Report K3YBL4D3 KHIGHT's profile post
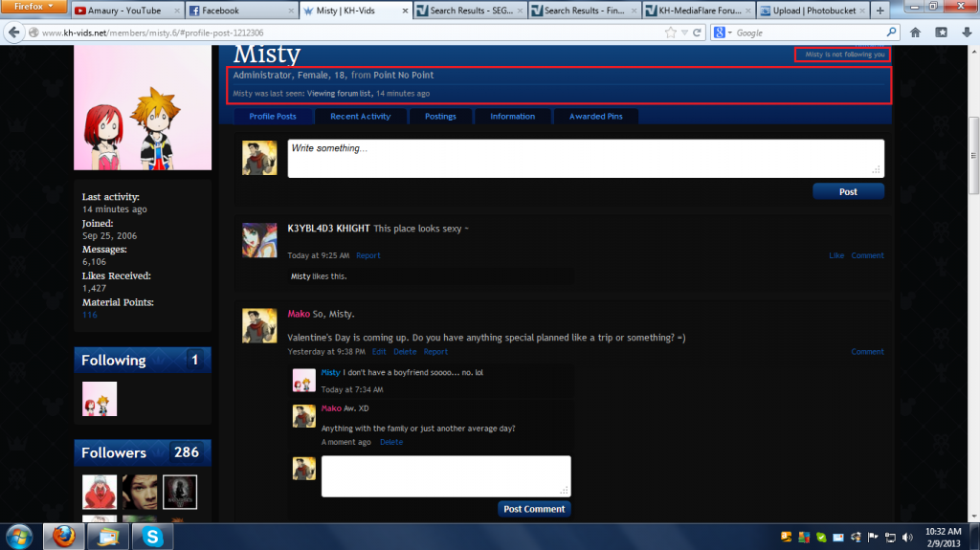Image resolution: width=980 pixels, height=550 pixels. [368, 255]
